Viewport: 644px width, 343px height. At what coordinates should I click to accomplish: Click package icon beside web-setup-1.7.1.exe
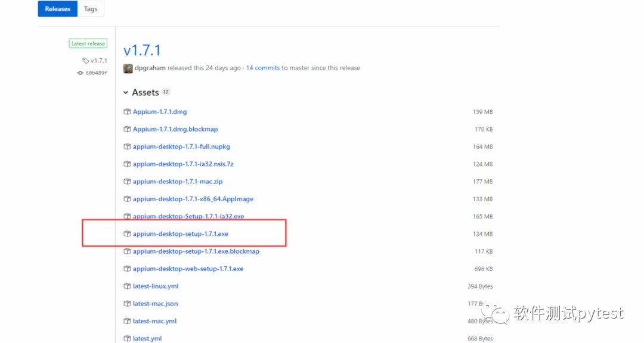(x=128, y=269)
